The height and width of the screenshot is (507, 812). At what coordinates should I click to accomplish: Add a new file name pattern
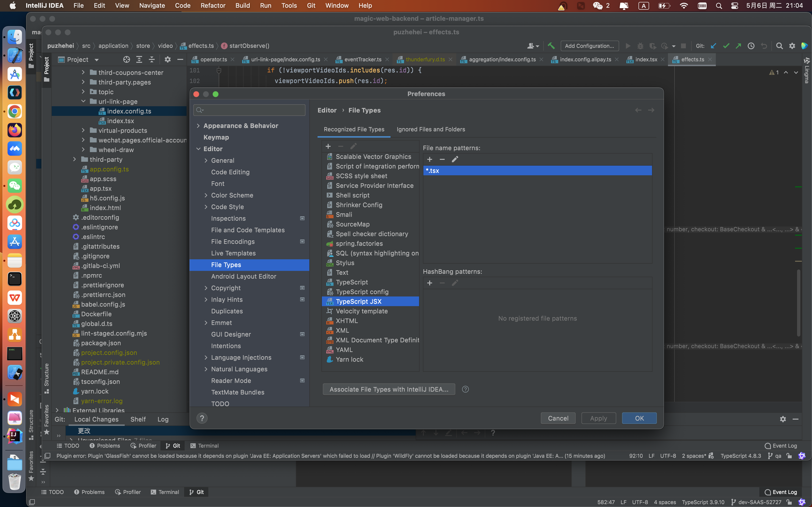[429, 160]
